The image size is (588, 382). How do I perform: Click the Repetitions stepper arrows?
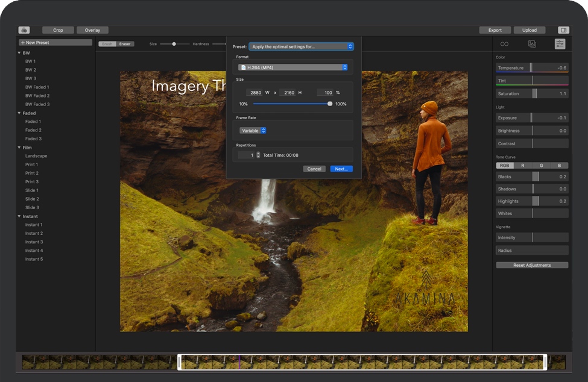pos(258,155)
